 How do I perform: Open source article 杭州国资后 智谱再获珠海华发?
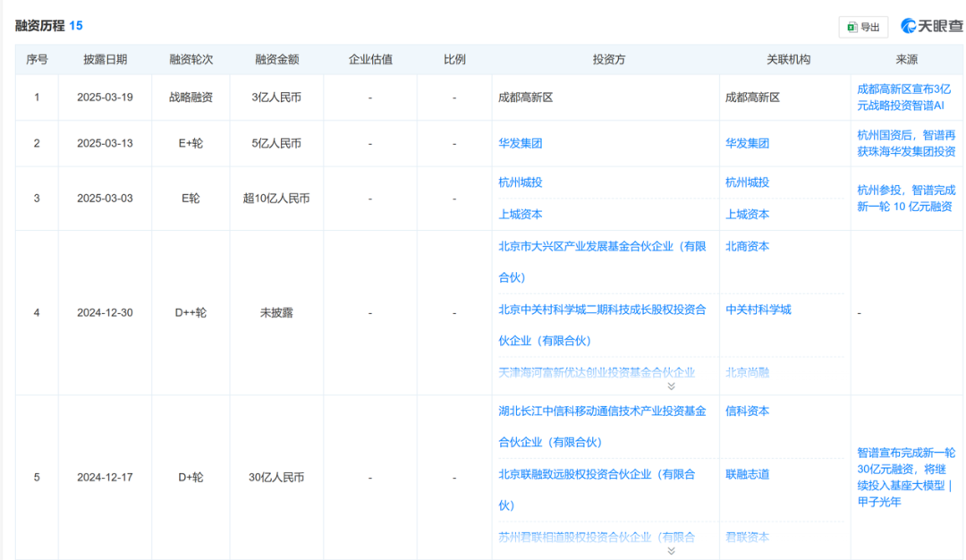906,143
